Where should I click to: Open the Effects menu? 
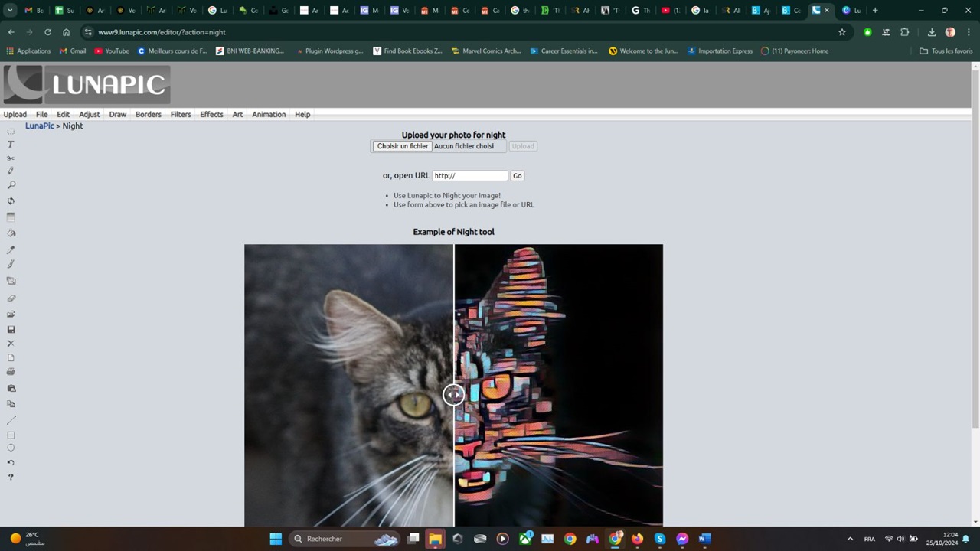[x=211, y=114]
